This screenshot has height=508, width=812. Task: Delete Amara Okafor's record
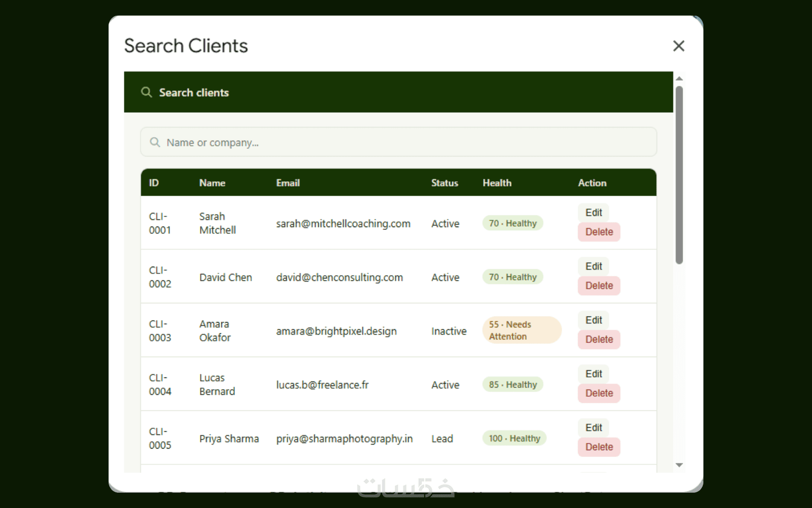(x=599, y=339)
